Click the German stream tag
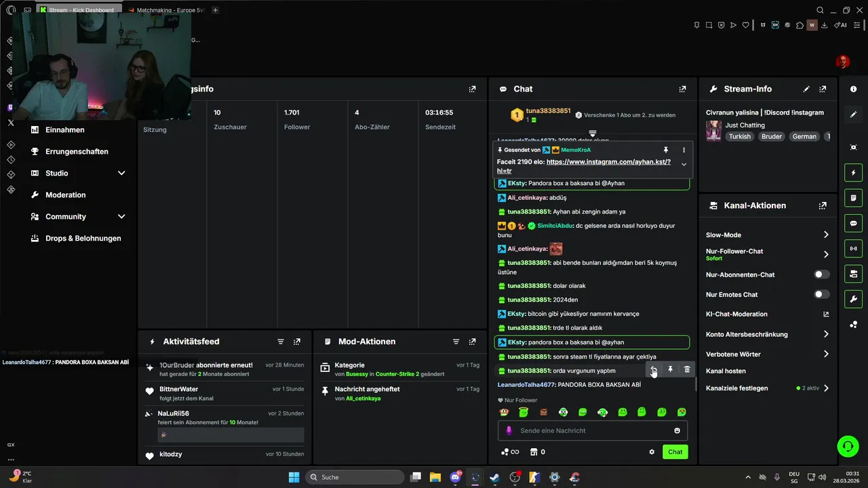This screenshot has height=488, width=868. click(x=804, y=136)
